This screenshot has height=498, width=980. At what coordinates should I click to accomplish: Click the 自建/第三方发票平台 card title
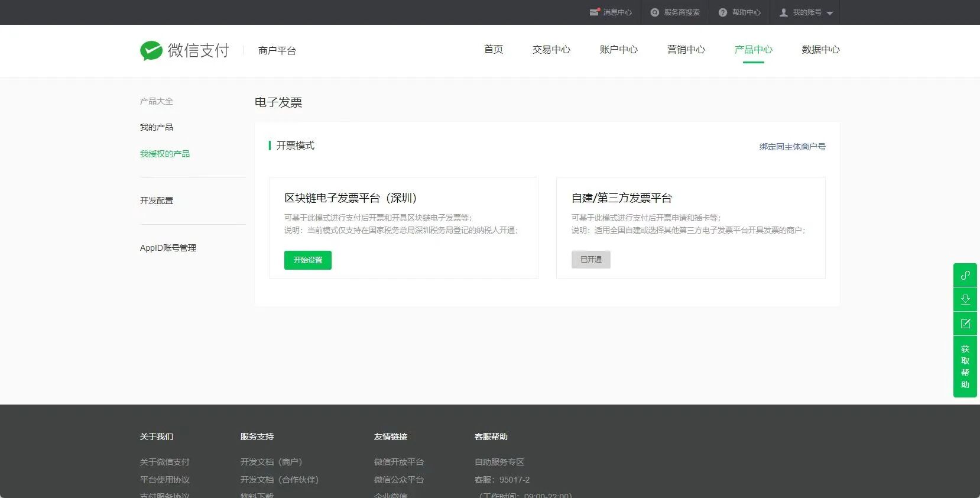(x=622, y=198)
